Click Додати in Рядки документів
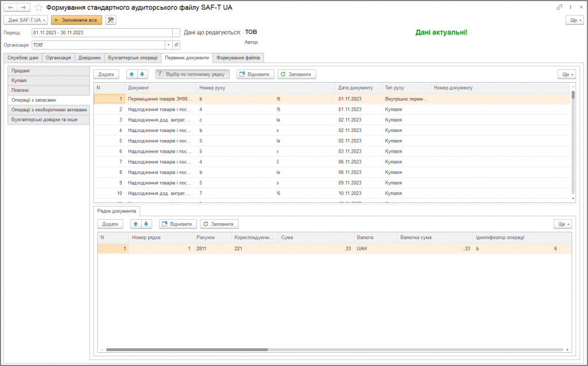 (110, 224)
